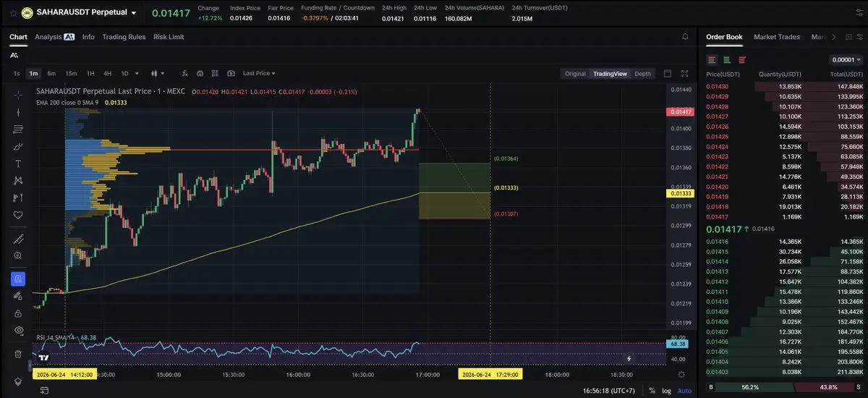
Task: Open the SAHARAUSDT Perpetual pair selector dropdown
Action: point(134,13)
